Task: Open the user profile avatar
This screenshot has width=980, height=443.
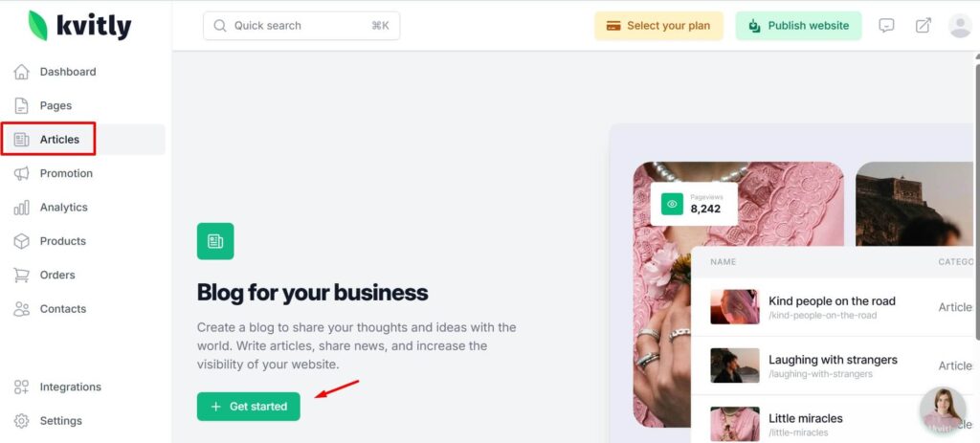Action: [x=959, y=26]
